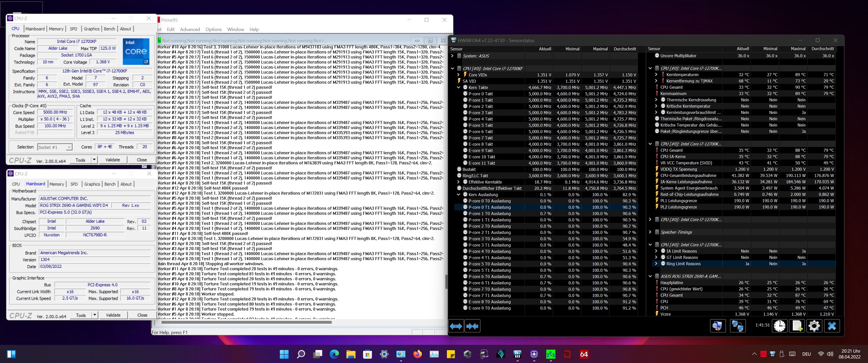Click Prime95 vertical scrollbar thumb

coord(446,282)
